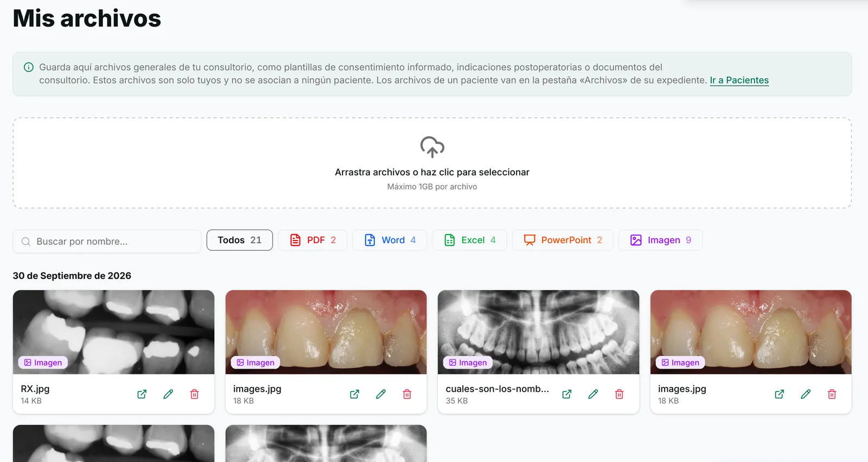Image resolution: width=868 pixels, height=462 pixels.
Task: Follow the Ir a Pacientes link
Action: 739,80
